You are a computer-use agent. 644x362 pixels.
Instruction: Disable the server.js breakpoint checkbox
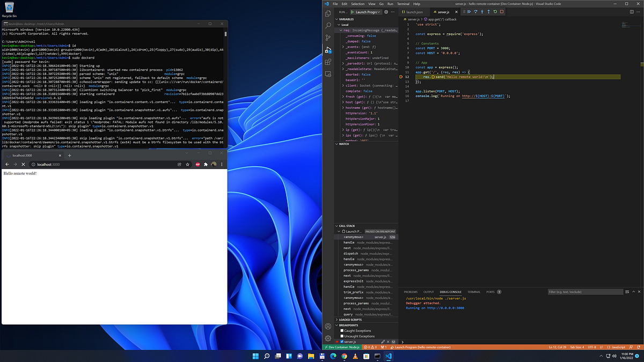click(x=342, y=341)
